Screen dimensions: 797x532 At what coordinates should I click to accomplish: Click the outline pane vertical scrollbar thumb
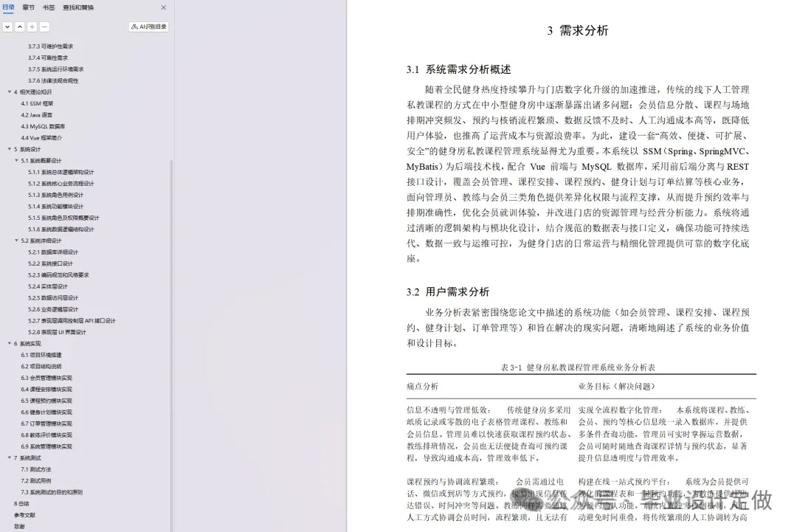[x=171, y=345]
